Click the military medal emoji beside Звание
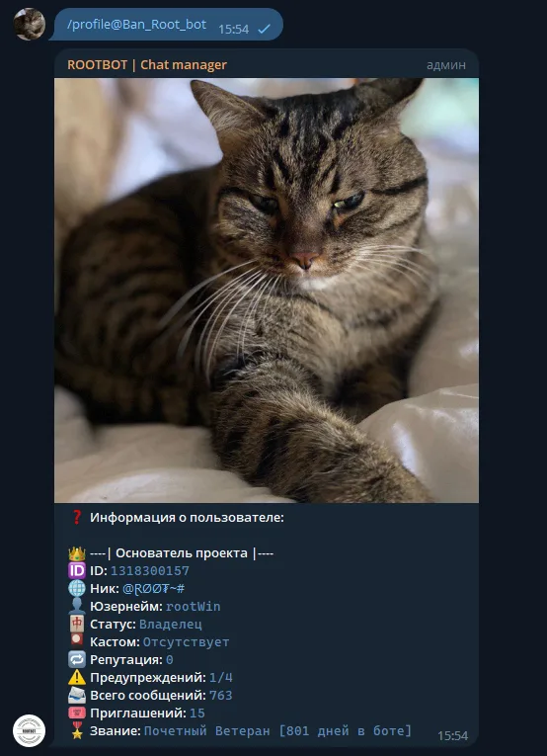The height and width of the screenshot is (756, 547). coord(77,731)
